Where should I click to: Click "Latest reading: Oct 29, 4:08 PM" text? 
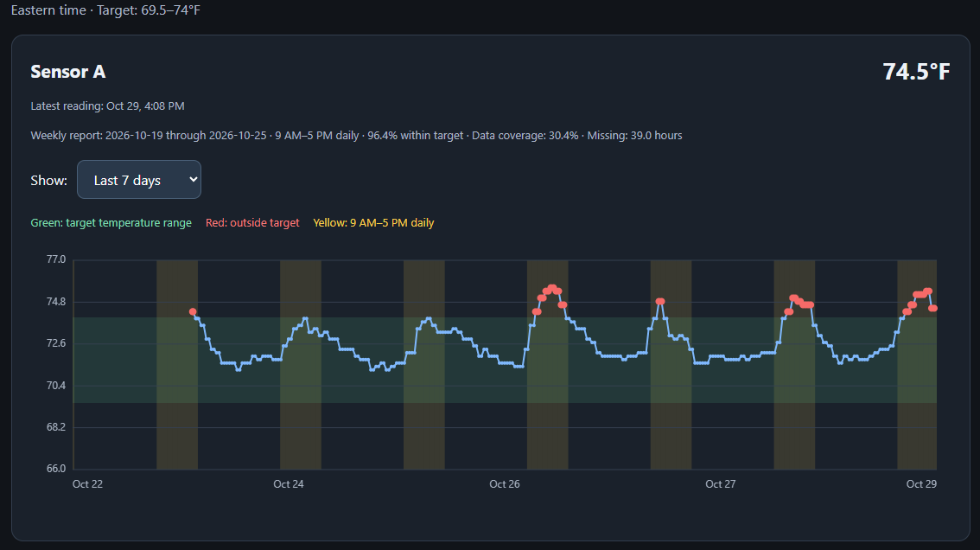(107, 106)
